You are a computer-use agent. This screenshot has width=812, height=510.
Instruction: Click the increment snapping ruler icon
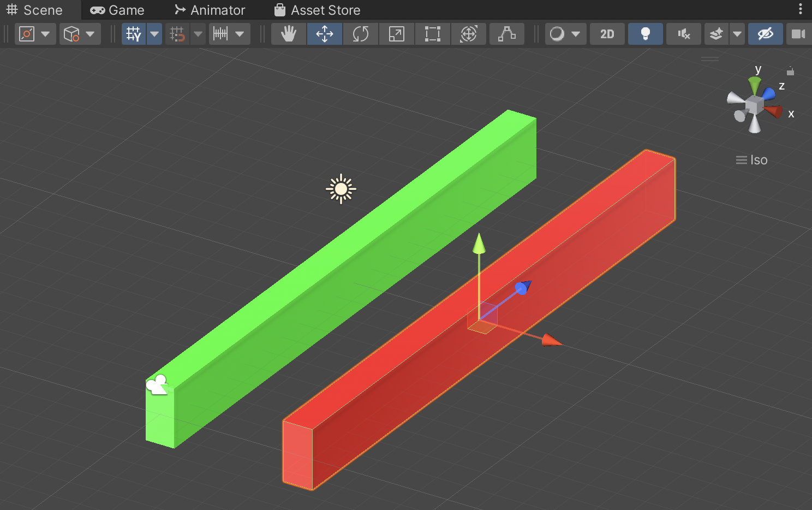[220, 34]
